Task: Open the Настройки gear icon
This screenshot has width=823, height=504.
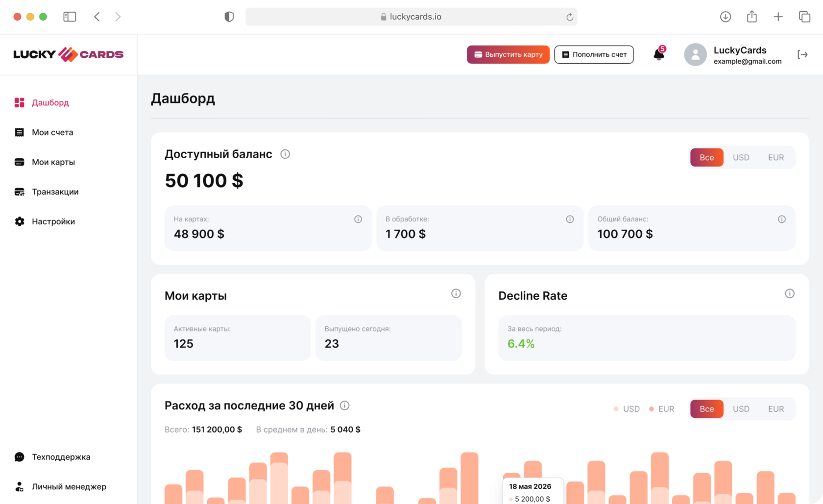Action: (19, 221)
